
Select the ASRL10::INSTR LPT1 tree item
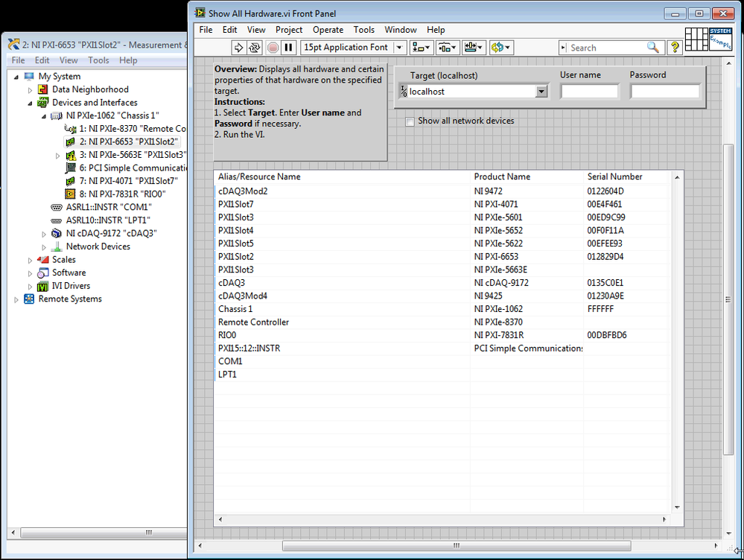click(108, 220)
